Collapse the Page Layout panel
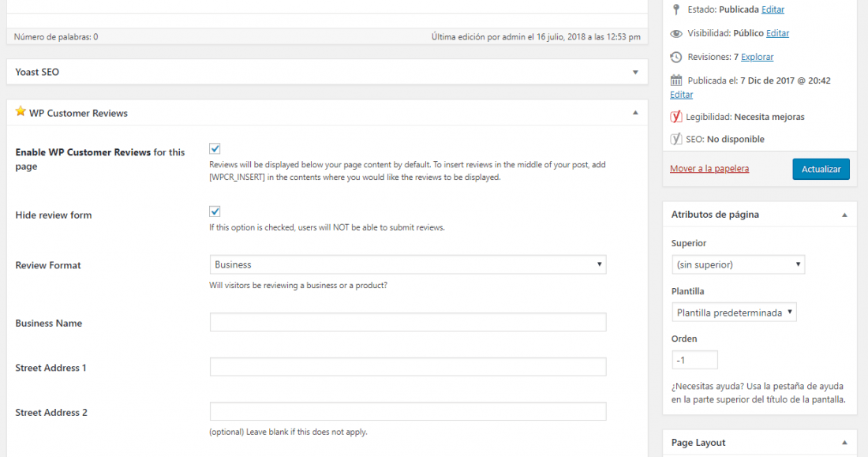The image size is (868, 457). 845,443
